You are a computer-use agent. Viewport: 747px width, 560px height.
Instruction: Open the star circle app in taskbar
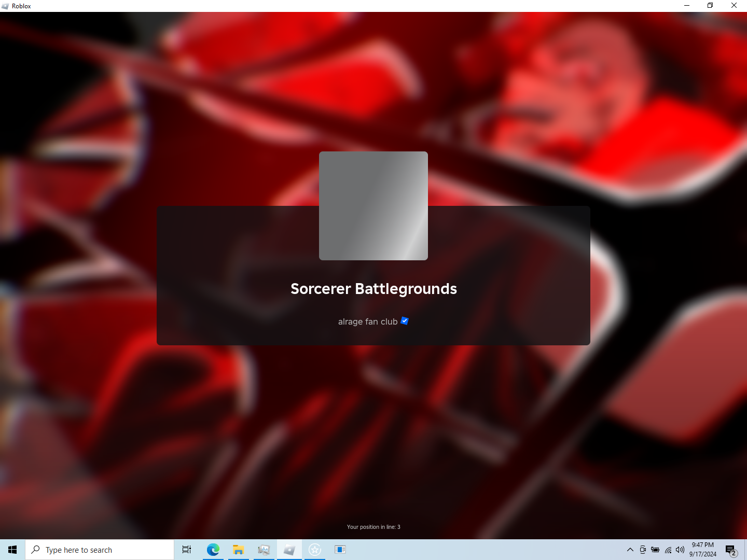pyautogui.click(x=315, y=550)
